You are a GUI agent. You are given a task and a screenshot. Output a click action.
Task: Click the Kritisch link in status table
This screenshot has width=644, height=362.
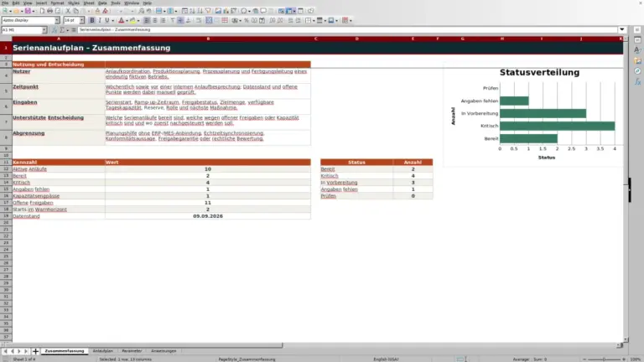(x=330, y=176)
